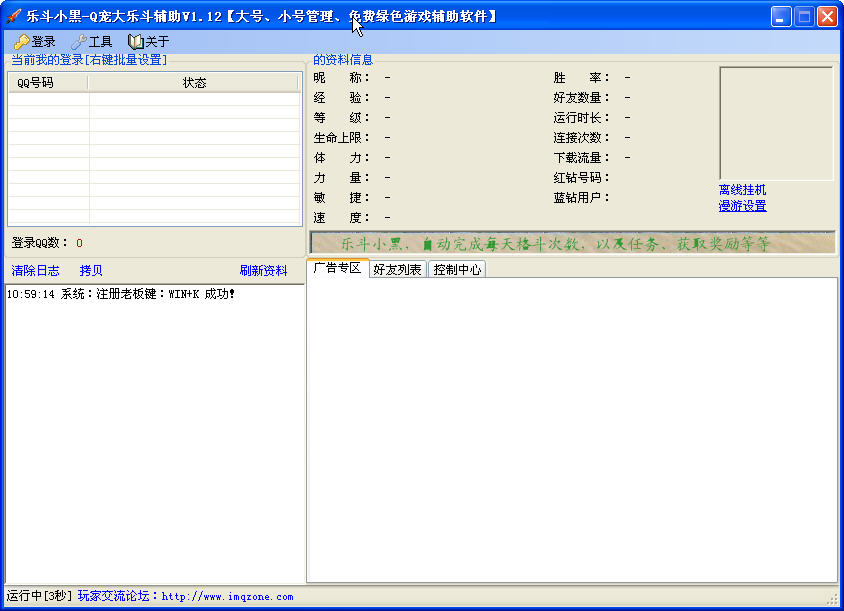Click the 拷贝 link
Viewport: 844px width, 611px height.
point(91,271)
